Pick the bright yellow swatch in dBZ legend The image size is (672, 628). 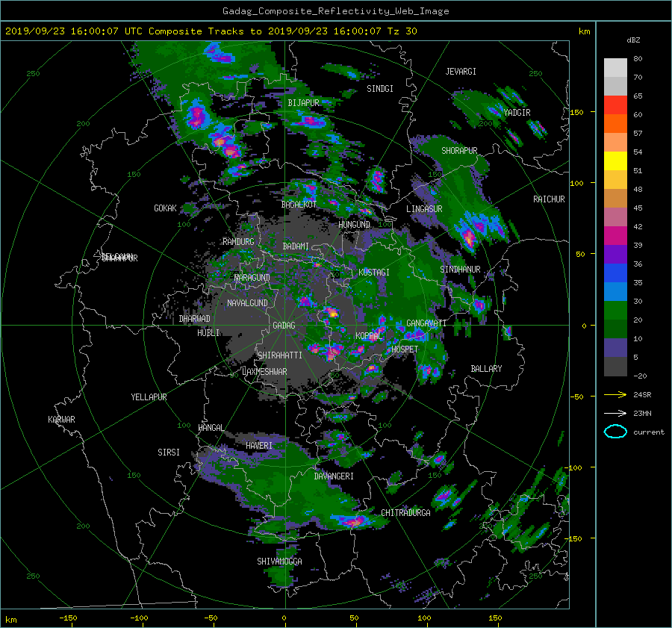tap(615, 161)
